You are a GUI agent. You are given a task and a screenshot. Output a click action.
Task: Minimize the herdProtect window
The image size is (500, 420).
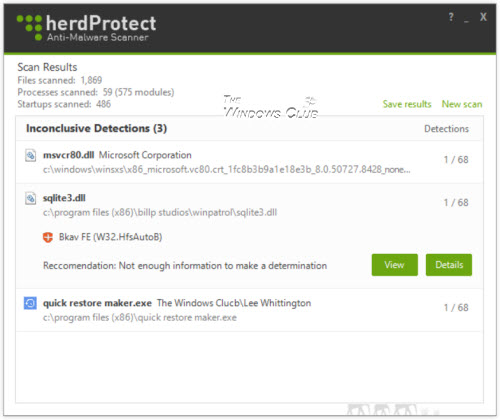[466, 20]
